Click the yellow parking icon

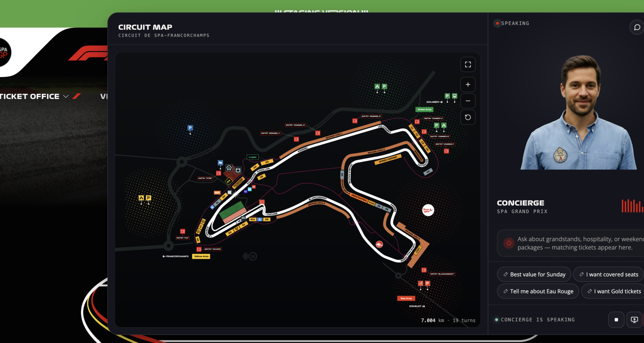[149, 198]
